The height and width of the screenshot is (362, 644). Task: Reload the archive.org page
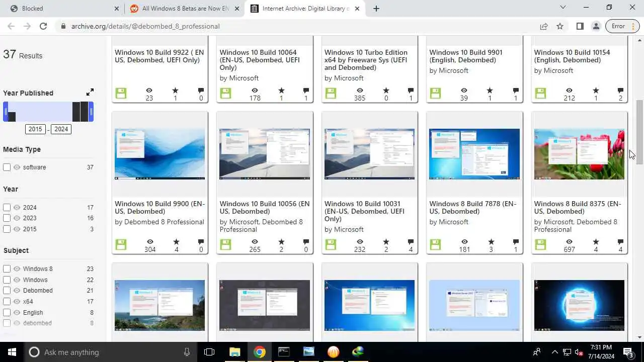[43, 26]
